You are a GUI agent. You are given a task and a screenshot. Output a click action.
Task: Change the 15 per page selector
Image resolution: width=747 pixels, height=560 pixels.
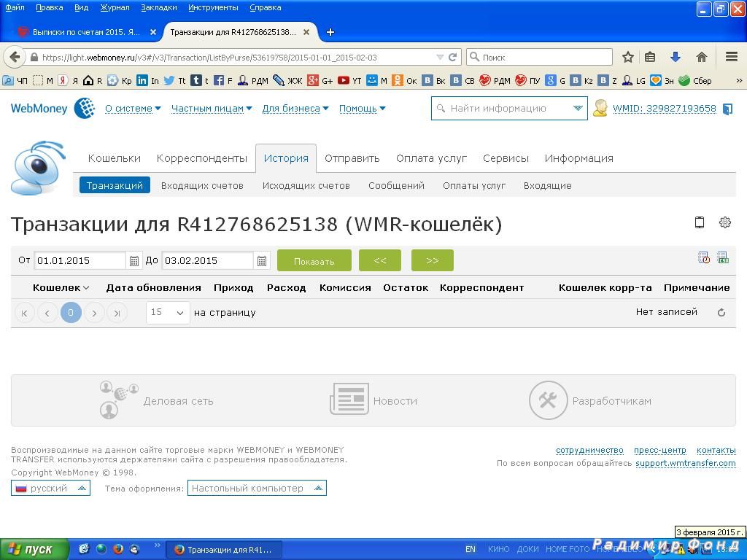(168, 312)
